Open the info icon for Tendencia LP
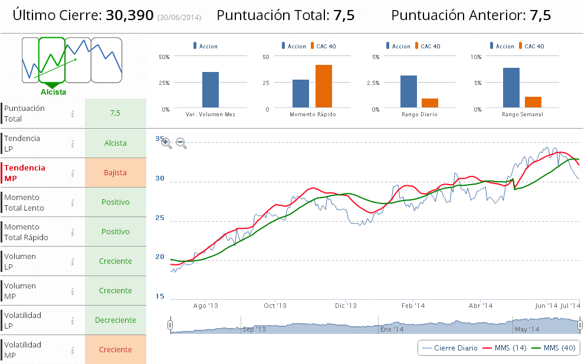Viewport: 588px width, 364px height. click(73, 144)
